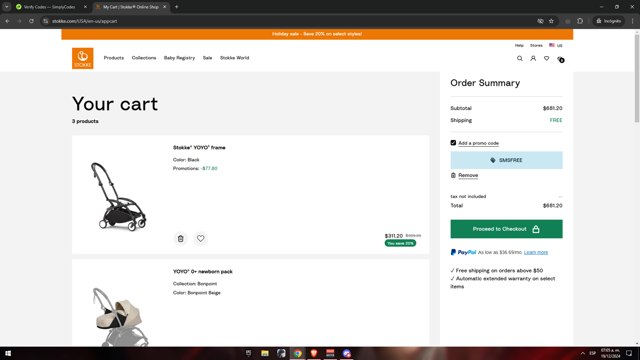Image resolution: width=640 pixels, height=360 pixels.
Task: Open YOYO³ 0+ newborn pack title
Action: 202,271
